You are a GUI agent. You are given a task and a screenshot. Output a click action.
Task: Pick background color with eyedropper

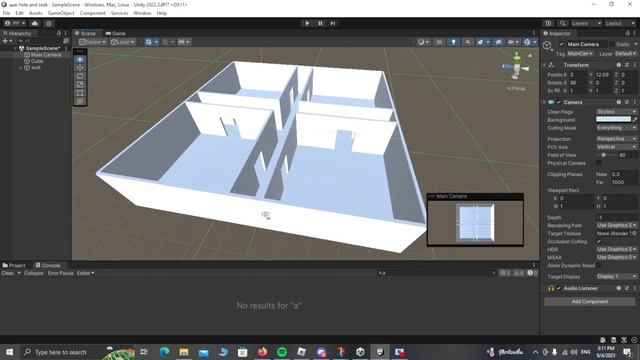(x=635, y=120)
